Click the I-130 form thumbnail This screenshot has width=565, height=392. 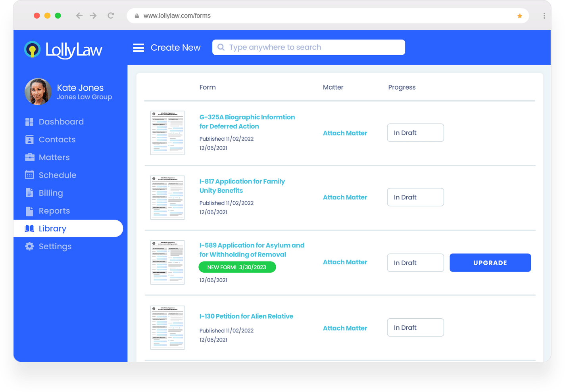167,328
